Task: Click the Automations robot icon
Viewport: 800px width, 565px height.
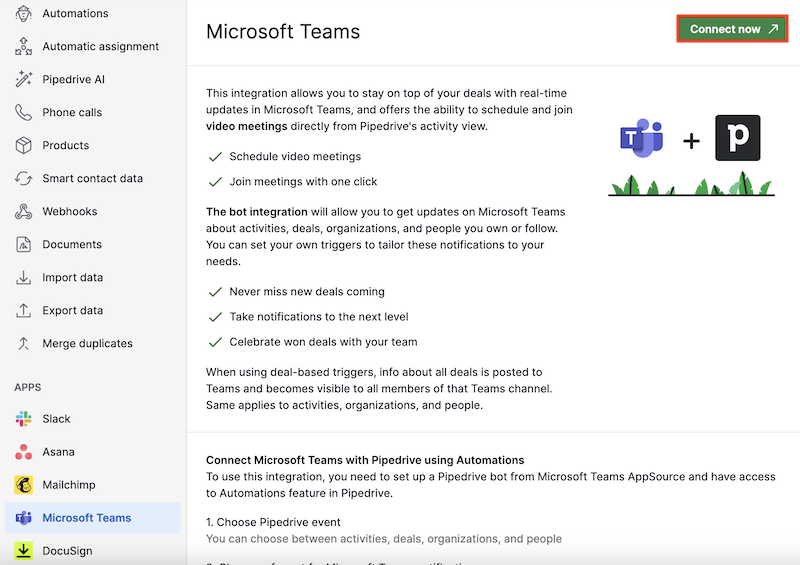Action: 23,13
